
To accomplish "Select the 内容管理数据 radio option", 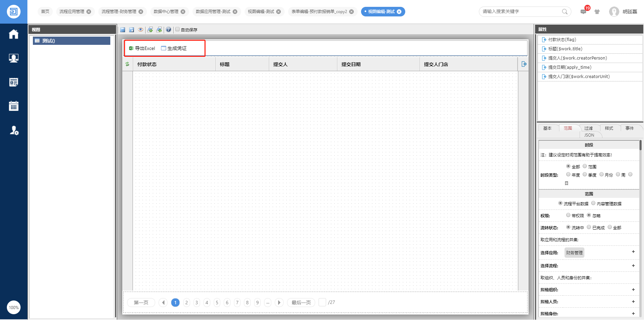I will pos(593,203).
